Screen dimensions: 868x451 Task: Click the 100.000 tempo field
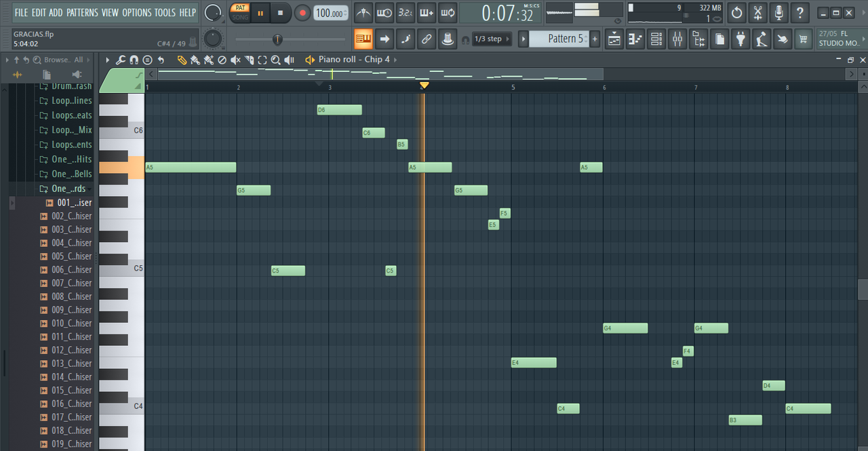[330, 13]
